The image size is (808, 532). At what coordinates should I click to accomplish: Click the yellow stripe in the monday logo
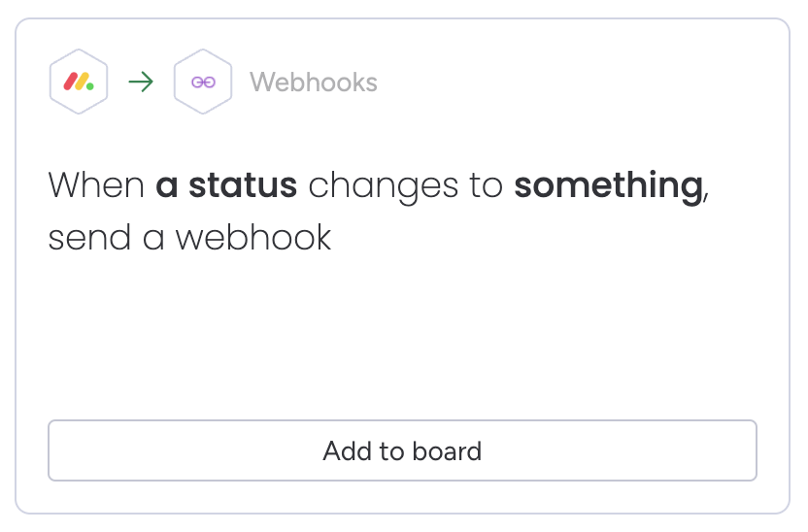coord(82,82)
